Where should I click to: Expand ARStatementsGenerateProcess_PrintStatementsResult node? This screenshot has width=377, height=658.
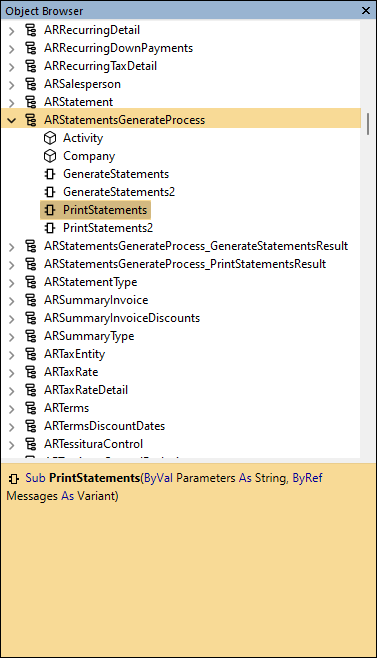click(x=12, y=264)
